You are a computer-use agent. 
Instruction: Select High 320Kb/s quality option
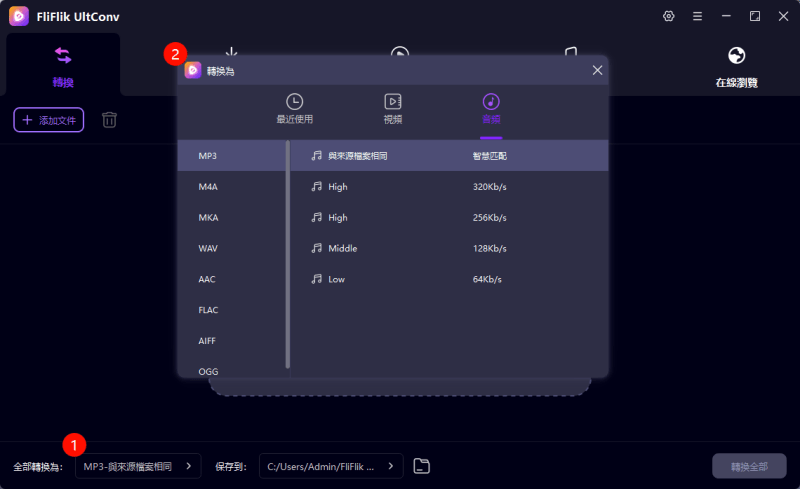pyautogui.click(x=448, y=186)
